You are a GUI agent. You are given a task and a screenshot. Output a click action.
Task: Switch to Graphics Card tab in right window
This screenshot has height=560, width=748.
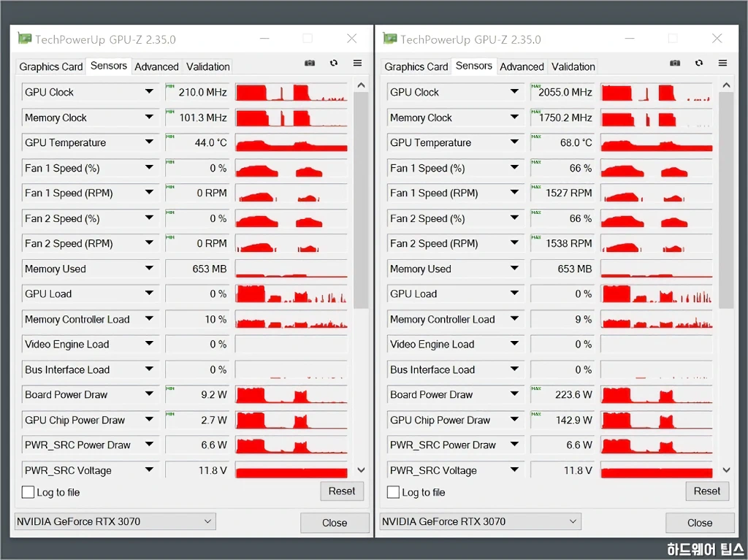click(x=416, y=66)
